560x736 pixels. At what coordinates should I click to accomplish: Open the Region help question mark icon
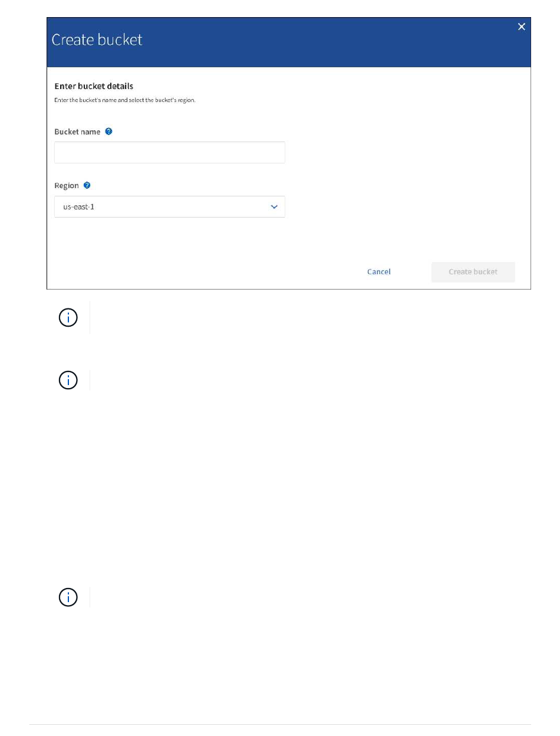(87, 185)
